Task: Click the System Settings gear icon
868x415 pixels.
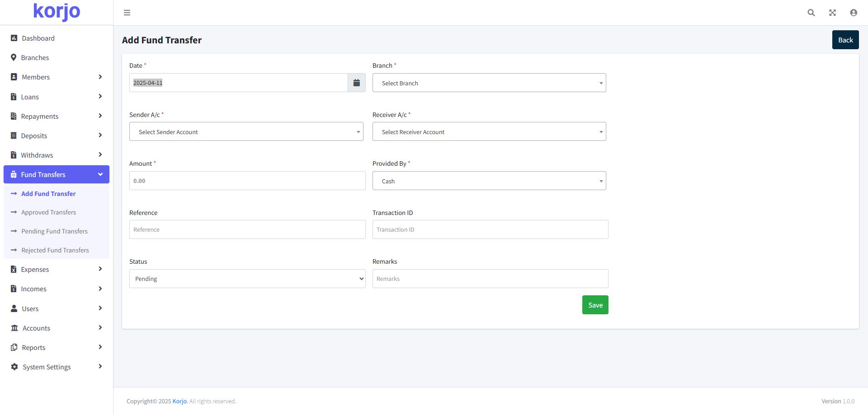Action: [14, 367]
